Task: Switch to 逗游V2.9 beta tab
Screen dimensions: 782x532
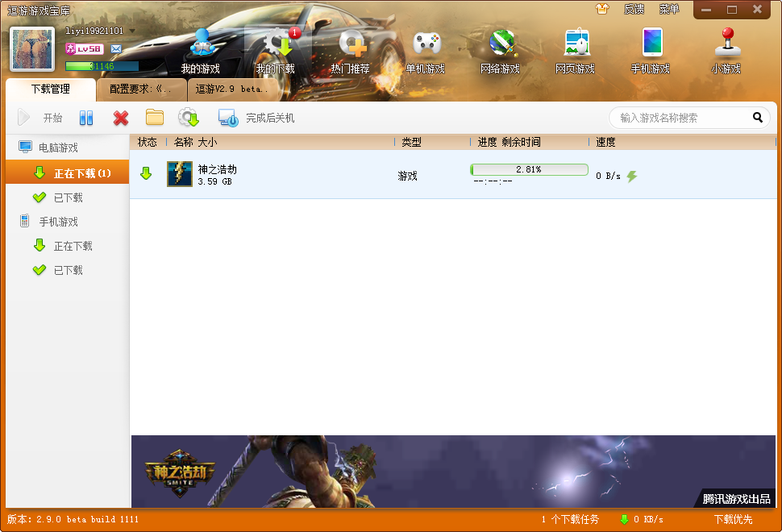Action: pyautogui.click(x=232, y=89)
